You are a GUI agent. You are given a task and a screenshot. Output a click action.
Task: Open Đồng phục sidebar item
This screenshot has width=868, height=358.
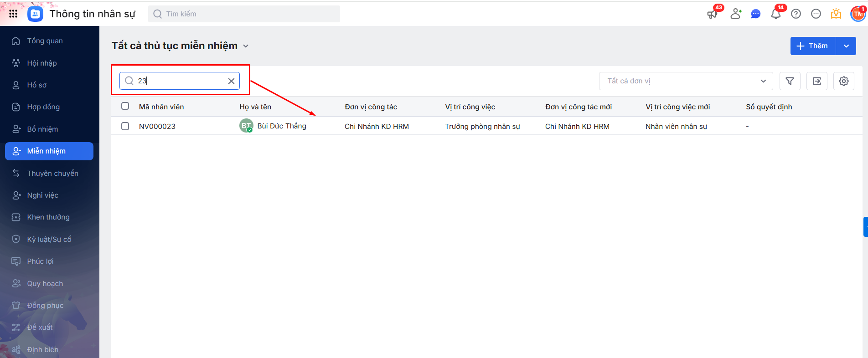point(49,306)
